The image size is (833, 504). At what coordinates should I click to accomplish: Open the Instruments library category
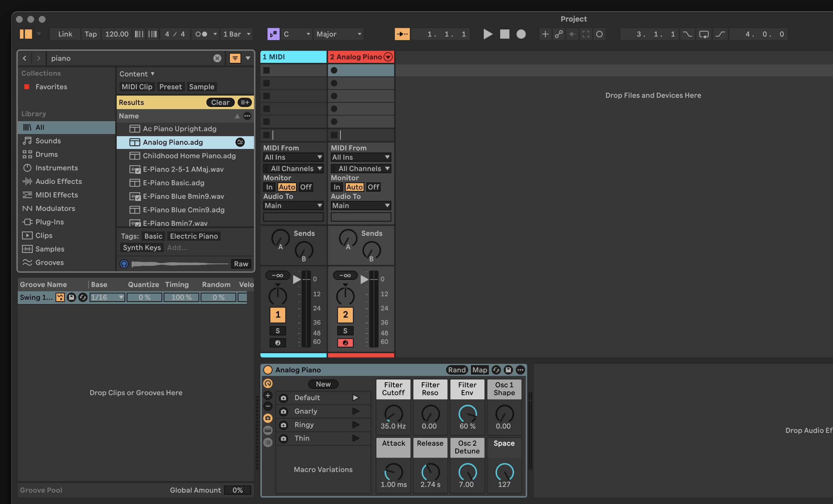point(67,168)
